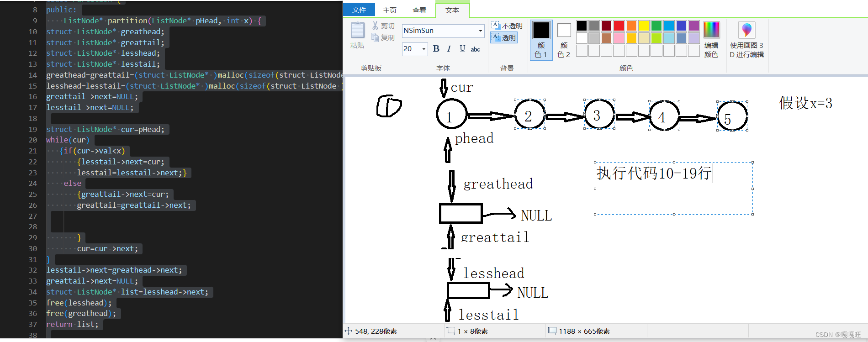Pick the dark red palette swatch

(x=606, y=26)
